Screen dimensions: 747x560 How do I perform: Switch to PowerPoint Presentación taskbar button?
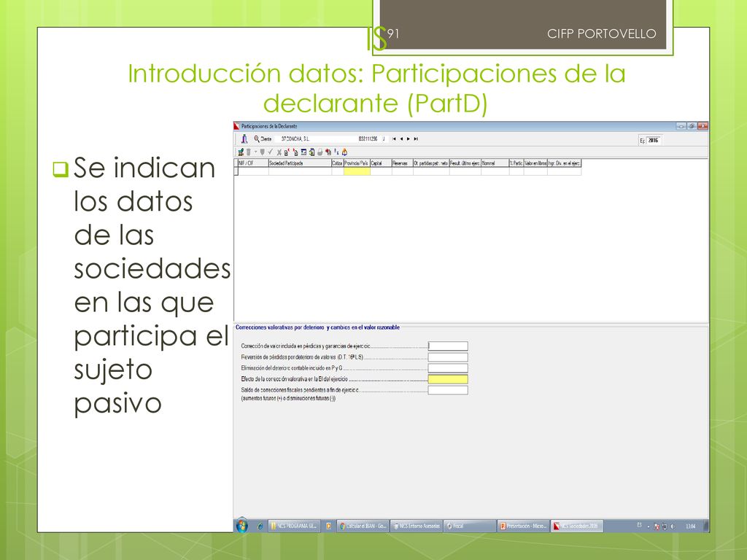click(x=523, y=526)
